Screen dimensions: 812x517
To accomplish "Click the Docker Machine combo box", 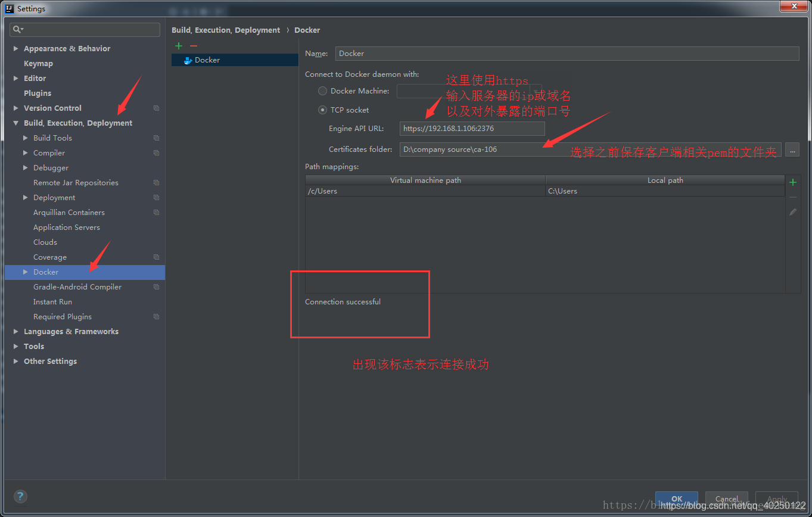I will 469,91.
